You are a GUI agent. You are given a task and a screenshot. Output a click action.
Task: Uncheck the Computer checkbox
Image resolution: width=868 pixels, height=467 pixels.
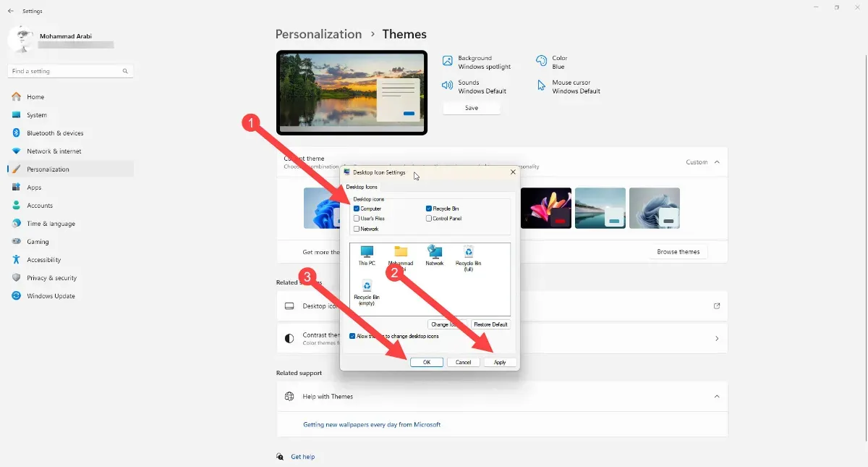click(357, 209)
